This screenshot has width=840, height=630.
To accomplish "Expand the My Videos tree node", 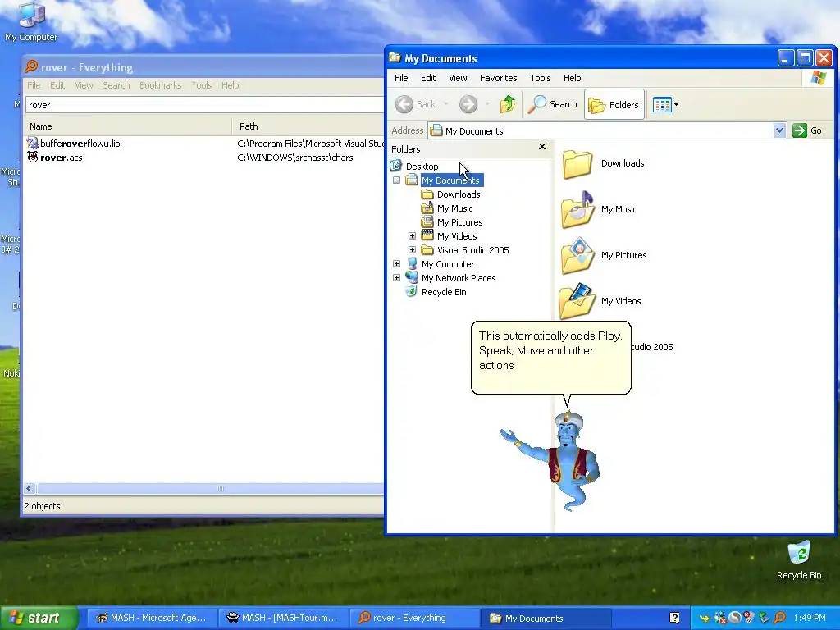I will (412, 235).
